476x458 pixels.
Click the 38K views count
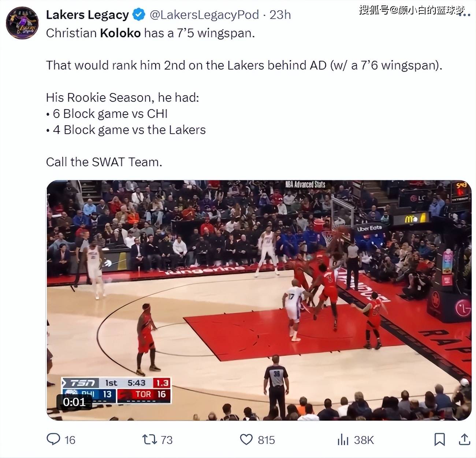(364, 440)
